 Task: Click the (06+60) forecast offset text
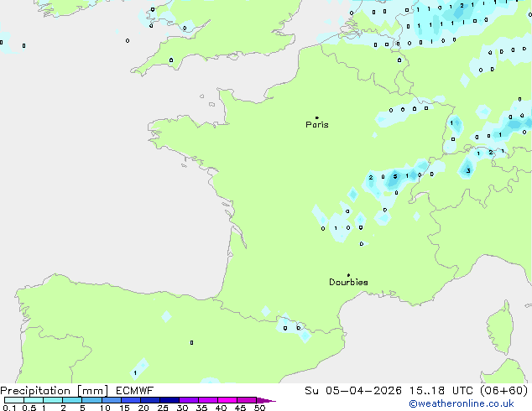[x=503, y=390]
